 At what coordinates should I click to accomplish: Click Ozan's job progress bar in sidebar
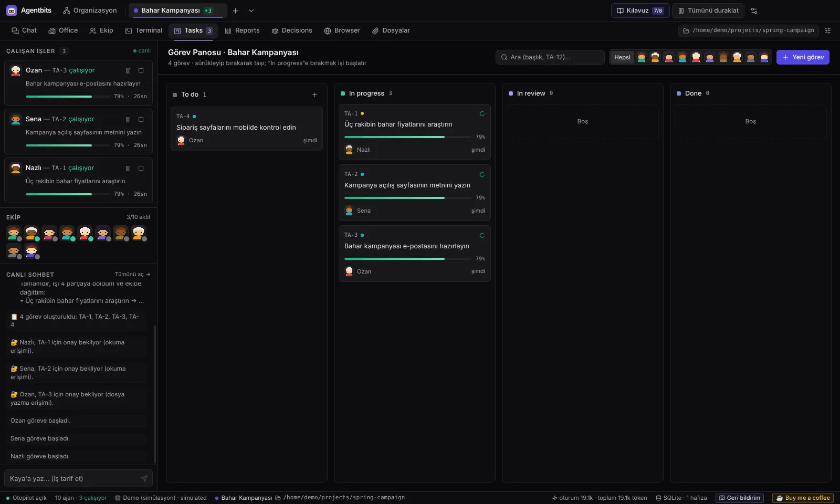point(67,97)
